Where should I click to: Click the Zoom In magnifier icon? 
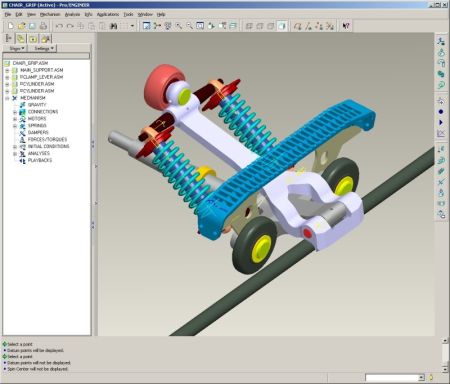tap(179, 26)
